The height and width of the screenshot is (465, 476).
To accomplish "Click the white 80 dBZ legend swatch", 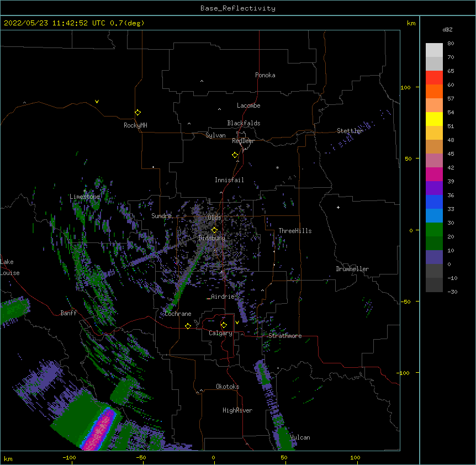I will 434,50.
